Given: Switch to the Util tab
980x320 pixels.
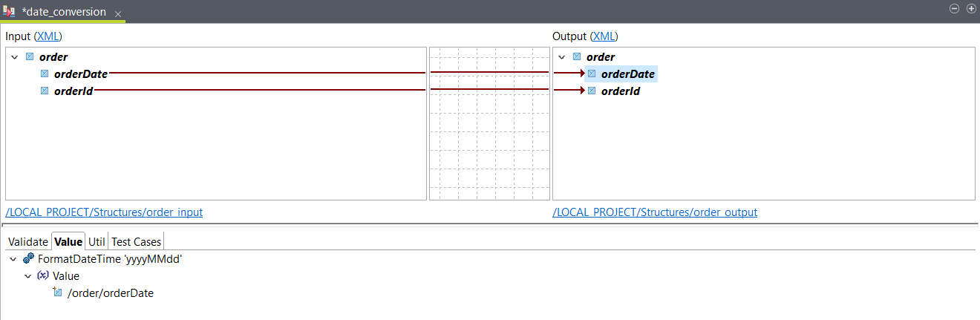Looking at the screenshot, I should click(97, 241).
